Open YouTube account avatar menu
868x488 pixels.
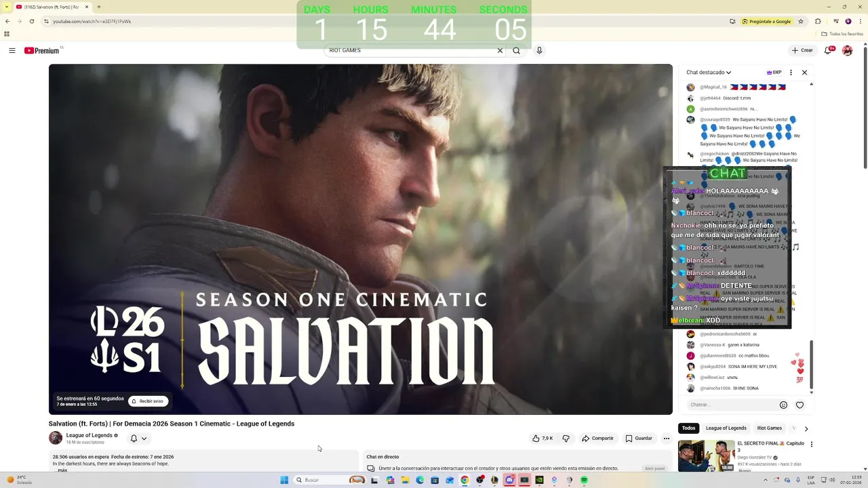click(847, 51)
